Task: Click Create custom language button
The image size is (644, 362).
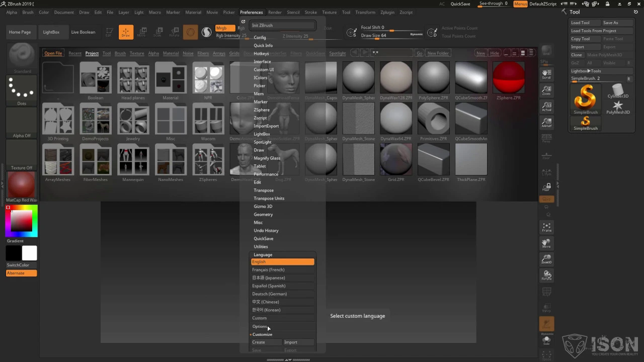Action: 267,342
